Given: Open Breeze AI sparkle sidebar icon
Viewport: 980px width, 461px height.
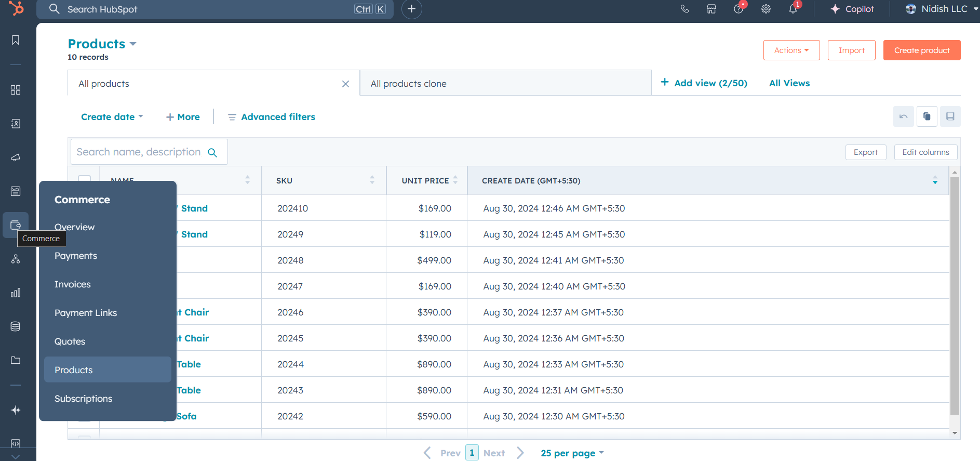Looking at the screenshot, I should click(16, 410).
